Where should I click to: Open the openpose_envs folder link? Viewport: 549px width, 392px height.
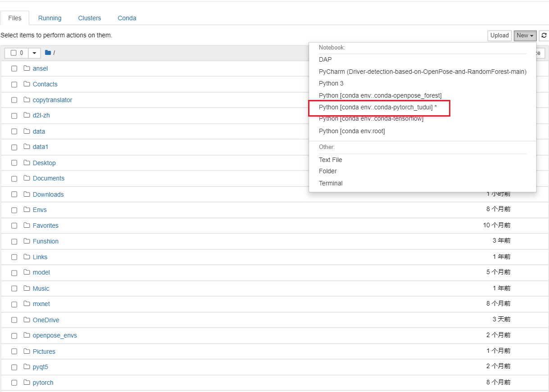(x=54, y=335)
